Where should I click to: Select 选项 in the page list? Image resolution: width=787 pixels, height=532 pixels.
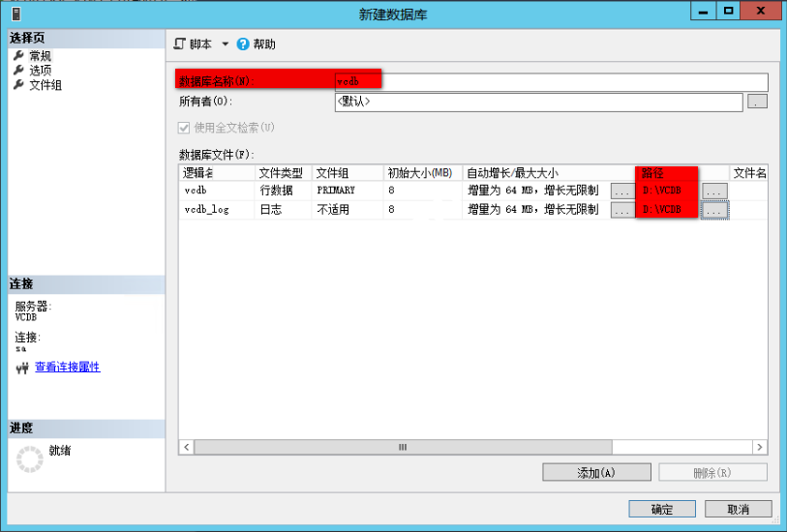click(x=40, y=70)
